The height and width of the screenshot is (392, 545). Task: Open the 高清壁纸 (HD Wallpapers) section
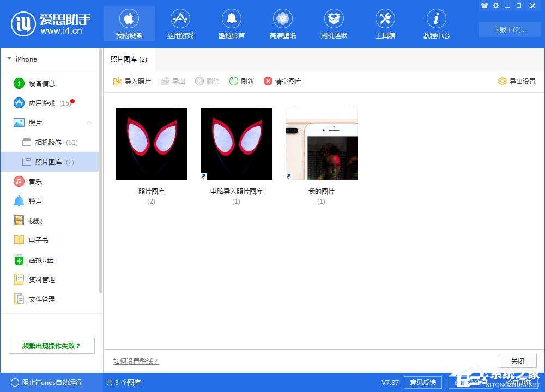(282, 23)
